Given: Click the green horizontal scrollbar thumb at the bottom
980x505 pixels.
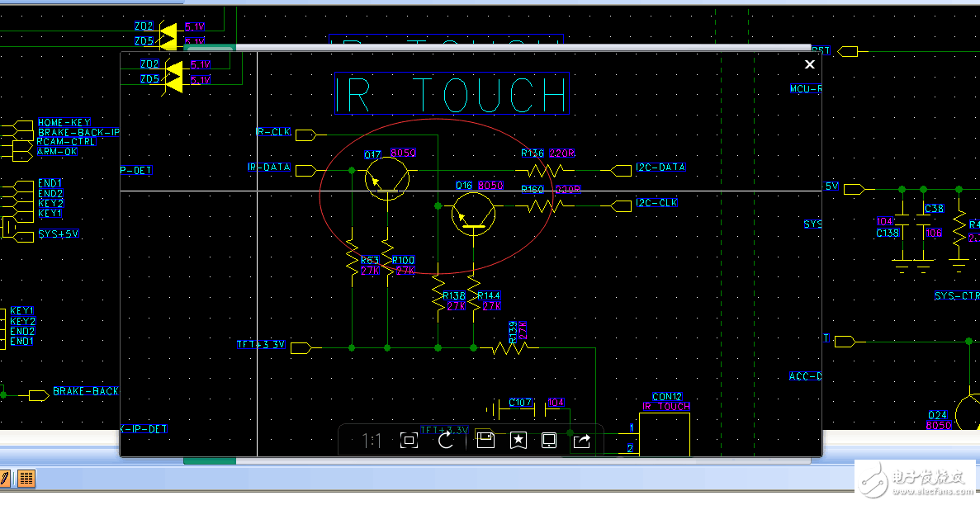Looking at the screenshot, I should [x=210, y=461].
